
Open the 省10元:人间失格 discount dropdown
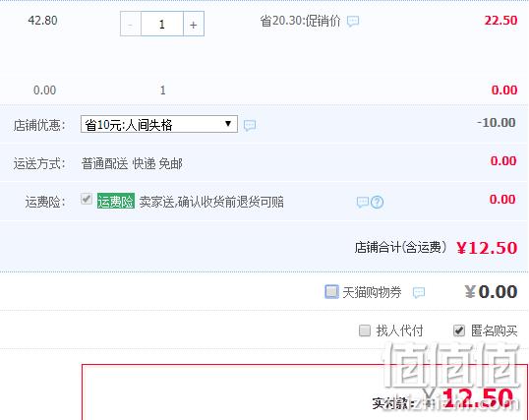point(159,124)
